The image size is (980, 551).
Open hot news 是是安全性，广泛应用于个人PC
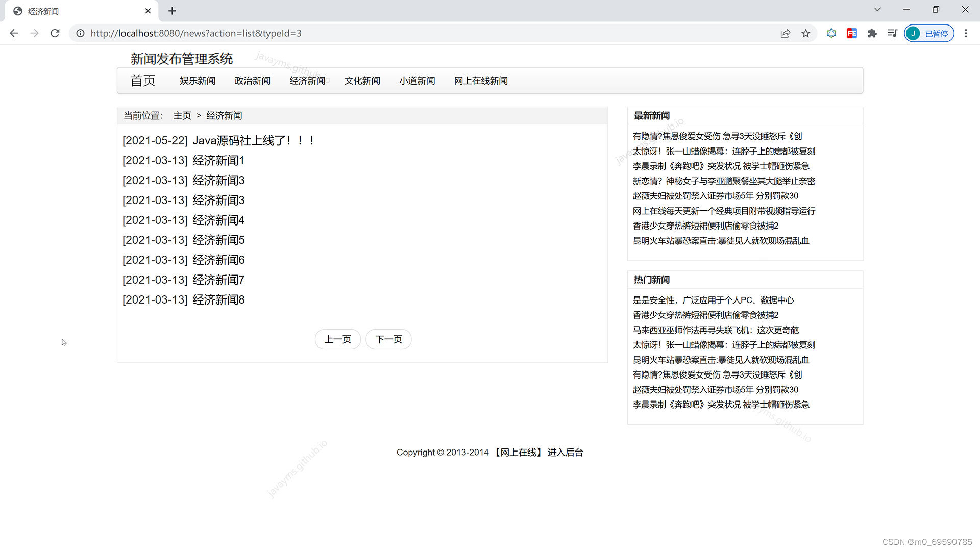pyautogui.click(x=713, y=300)
